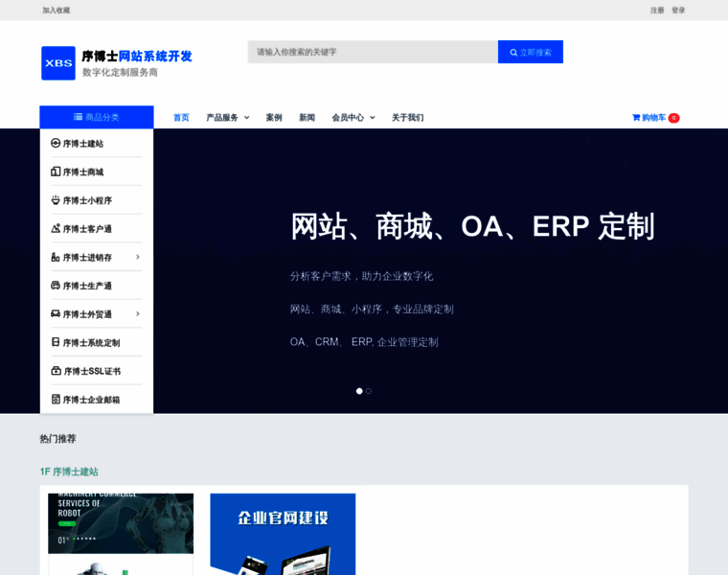Click the 序博士SSL证书 sidebar icon
728x575 pixels.
point(56,371)
